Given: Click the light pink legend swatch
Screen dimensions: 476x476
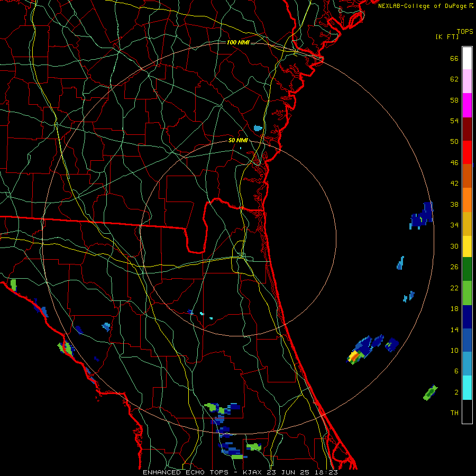Looking at the screenshot, I should pyautogui.click(x=467, y=81).
